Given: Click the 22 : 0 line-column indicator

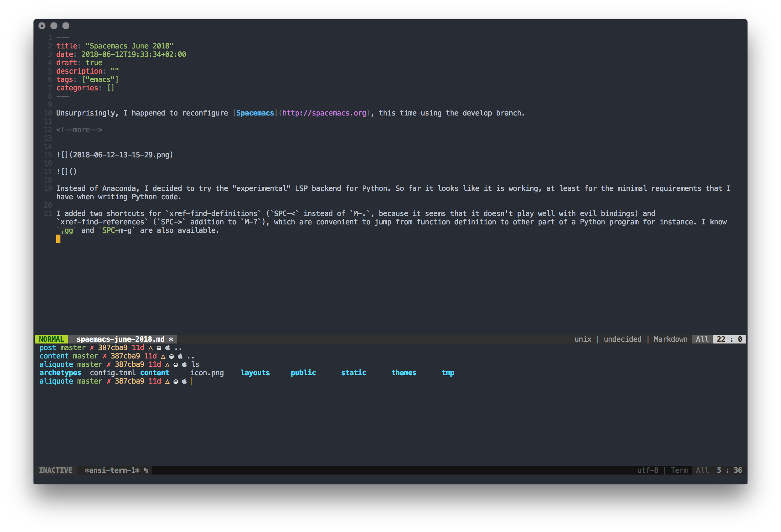Looking at the screenshot, I should click(729, 339).
